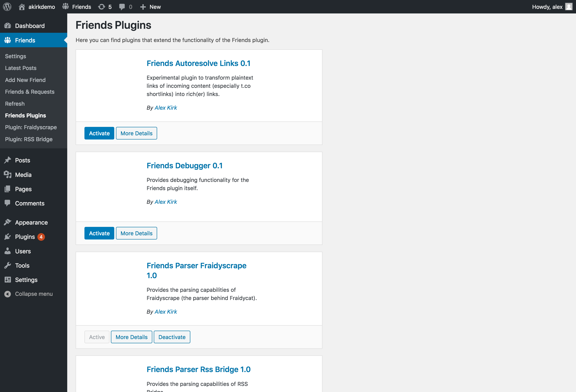Open the Plugins menu with badge 4
Image resolution: width=576 pixels, height=392 pixels.
(x=25, y=237)
